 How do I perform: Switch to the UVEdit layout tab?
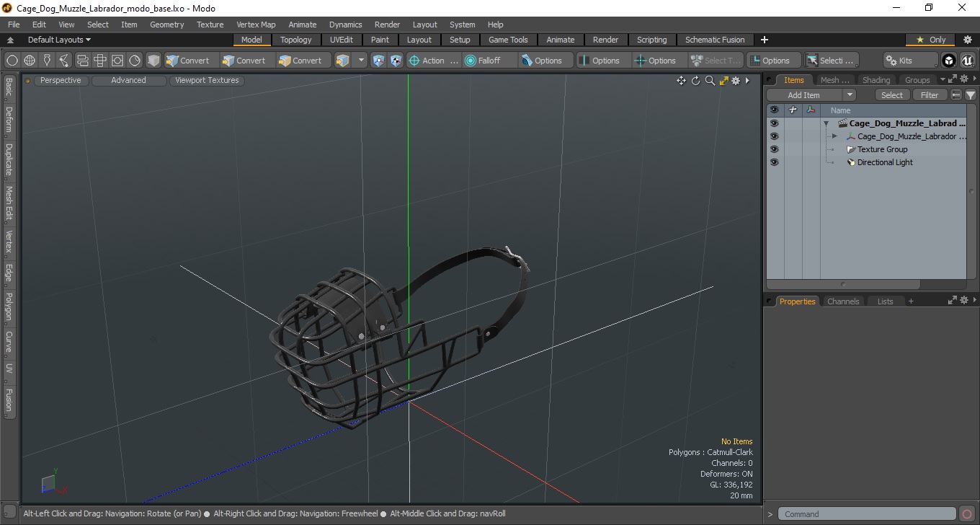pos(342,40)
